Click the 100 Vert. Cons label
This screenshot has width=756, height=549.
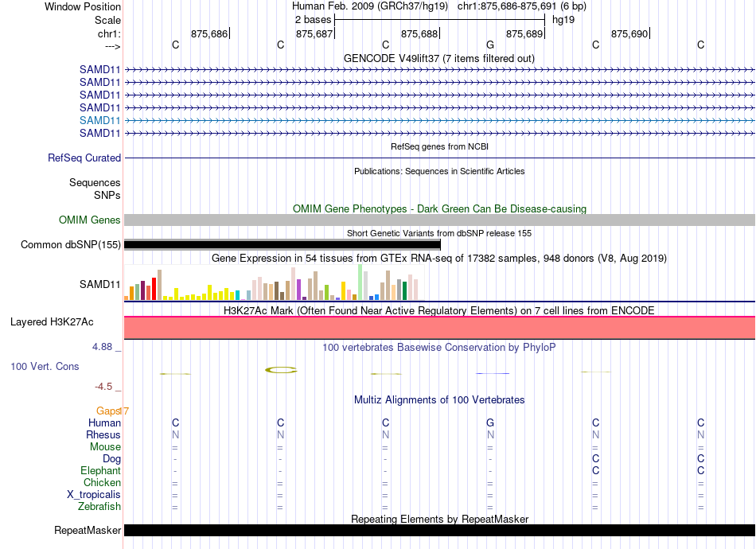tap(45, 367)
